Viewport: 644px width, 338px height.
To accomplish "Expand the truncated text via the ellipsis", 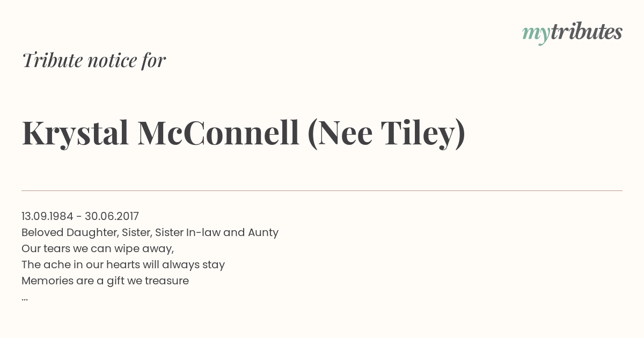I will [x=25, y=298].
